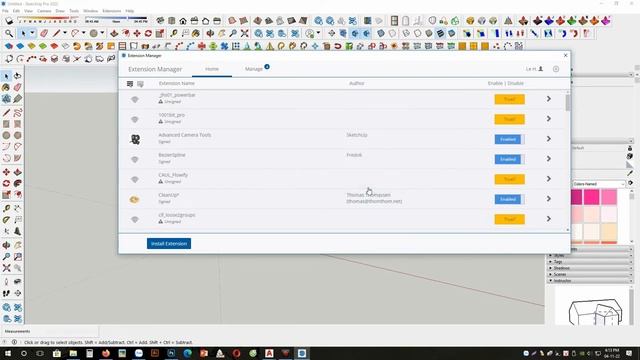Select the Line tool in the left tool palette
The height and width of the screenshot is (360, 640).
6,113
